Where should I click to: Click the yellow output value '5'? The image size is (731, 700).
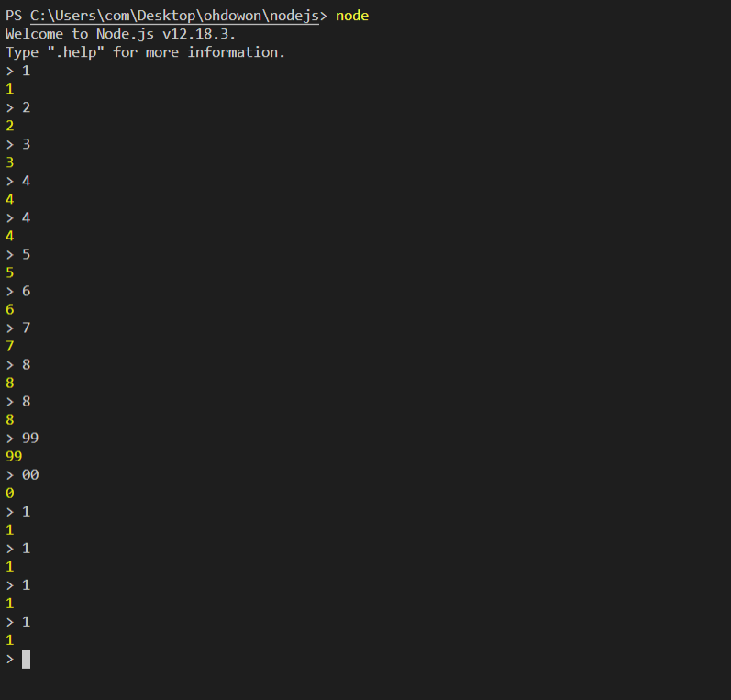10,272
